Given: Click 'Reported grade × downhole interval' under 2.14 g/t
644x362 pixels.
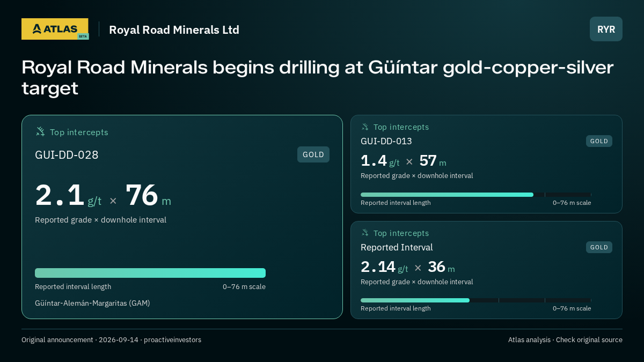Looking at the screenshot, I should pos(416,282).
